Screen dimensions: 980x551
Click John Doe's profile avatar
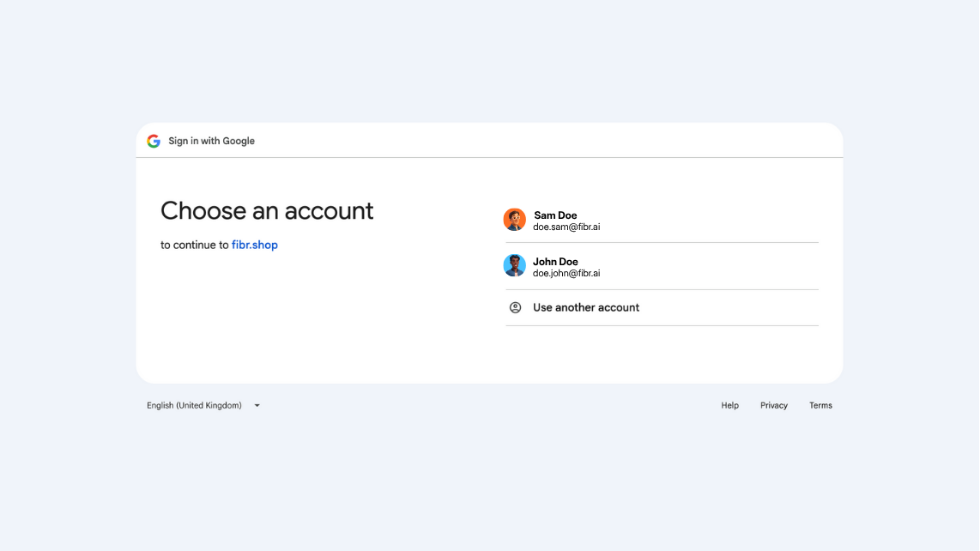514,266
